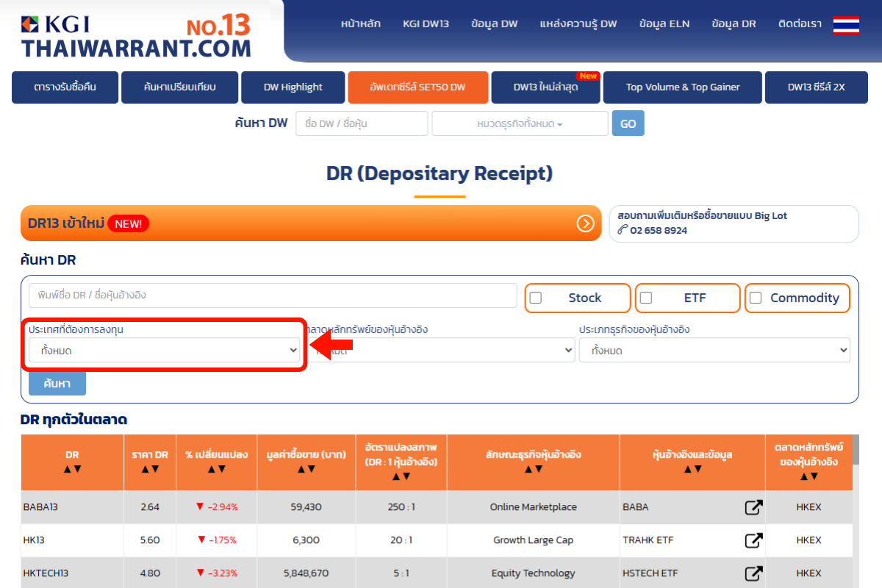
Task: Click the KGI Thaiwarrant logo
Action: (136, 35)
